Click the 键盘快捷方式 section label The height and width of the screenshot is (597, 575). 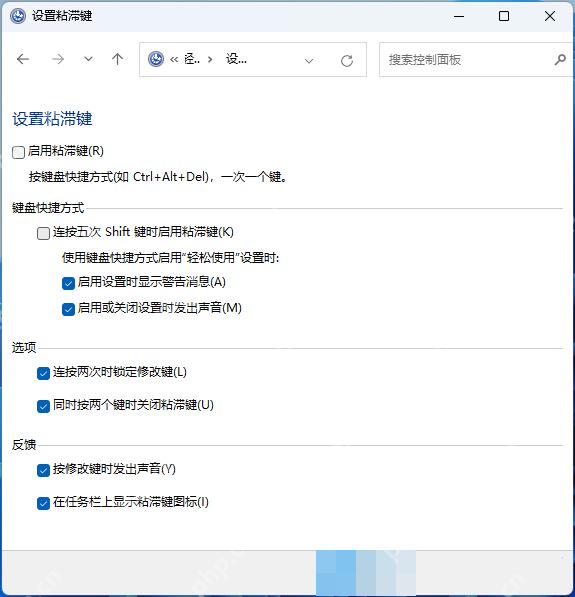click(x=48, y=208)
